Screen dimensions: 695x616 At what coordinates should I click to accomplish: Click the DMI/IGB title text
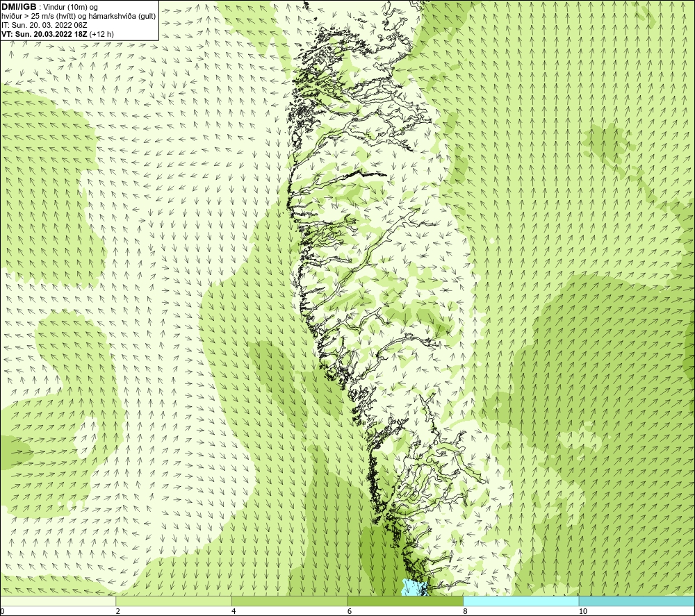click(19, 7)
